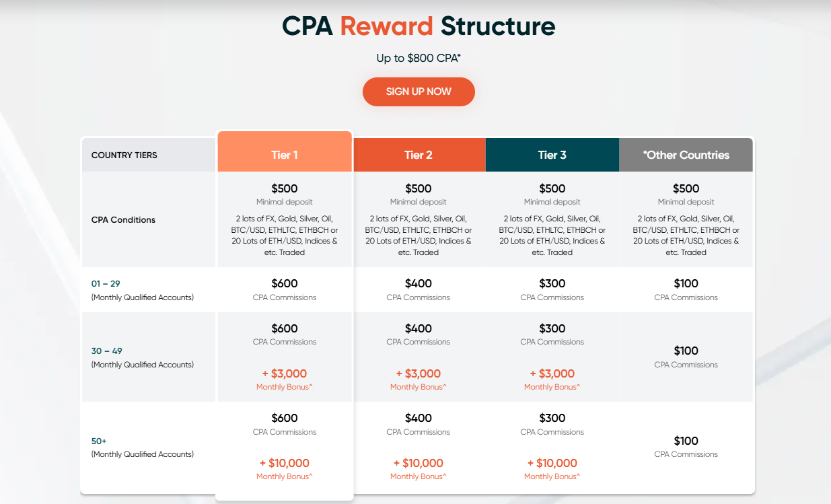831x504 pixels.
Task: Click Tier 1 $600 commission for 01–29
Action: (x=285, y=284)
